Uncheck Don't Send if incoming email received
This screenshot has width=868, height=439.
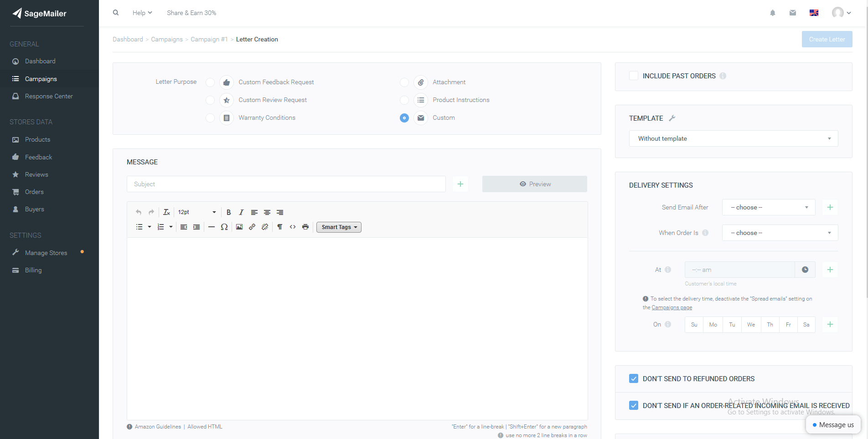634,405
